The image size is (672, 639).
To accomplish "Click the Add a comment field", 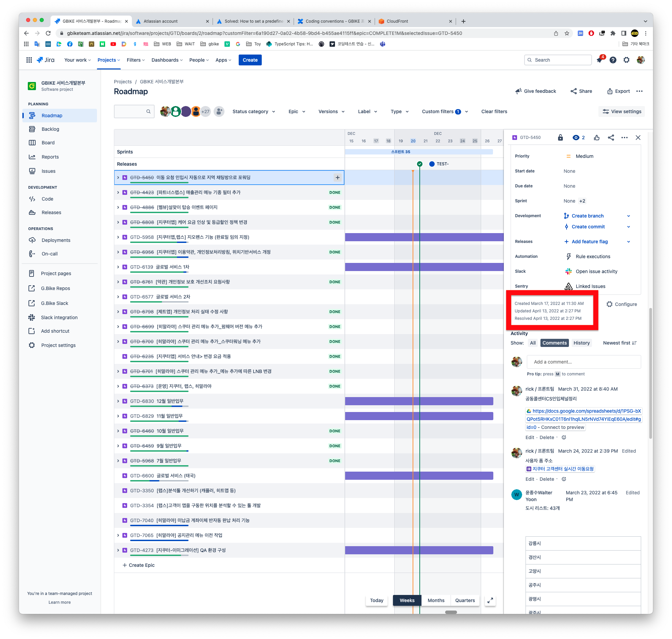I will [x=584, y=362].
